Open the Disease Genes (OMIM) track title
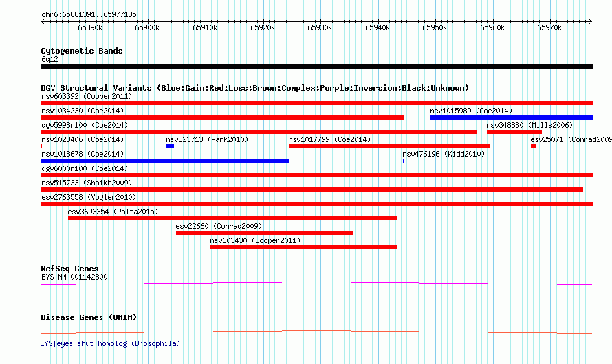Screen dimensions: 612x364 pyautogui.click(x=89, y=317)
